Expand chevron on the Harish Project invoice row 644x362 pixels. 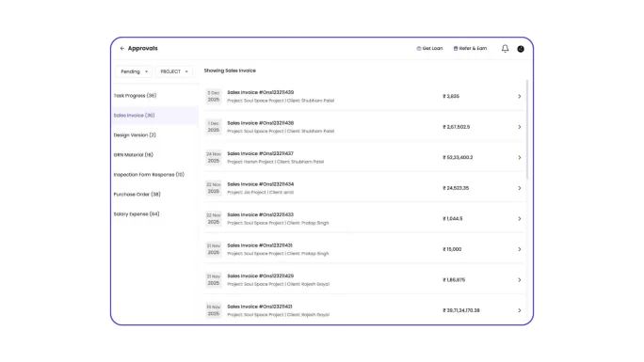519,157
